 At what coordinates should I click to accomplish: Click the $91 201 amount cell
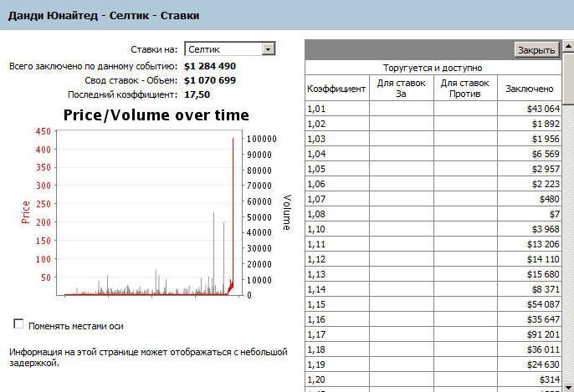pyautogui.click(x=530, y=333)
